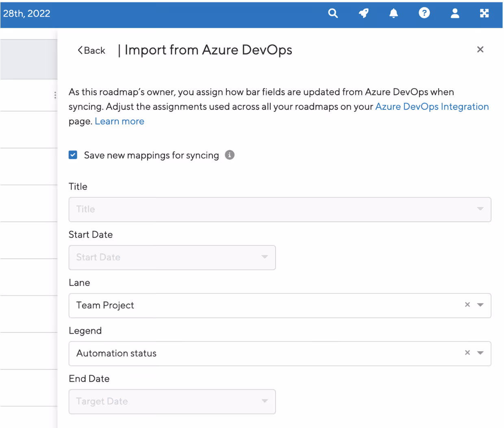
Task: Open the Start Date dropdown
Action: click(x=172, y=258)
